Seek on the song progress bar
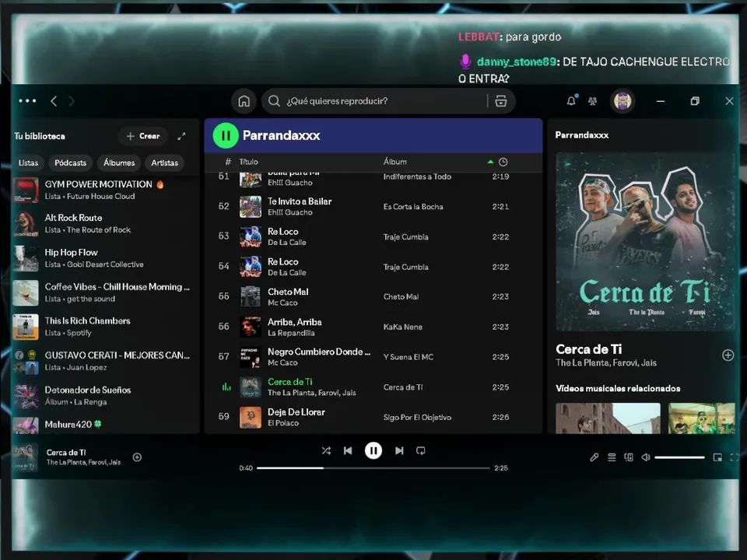Screen dimensions: 747x560 coord(373,468)
